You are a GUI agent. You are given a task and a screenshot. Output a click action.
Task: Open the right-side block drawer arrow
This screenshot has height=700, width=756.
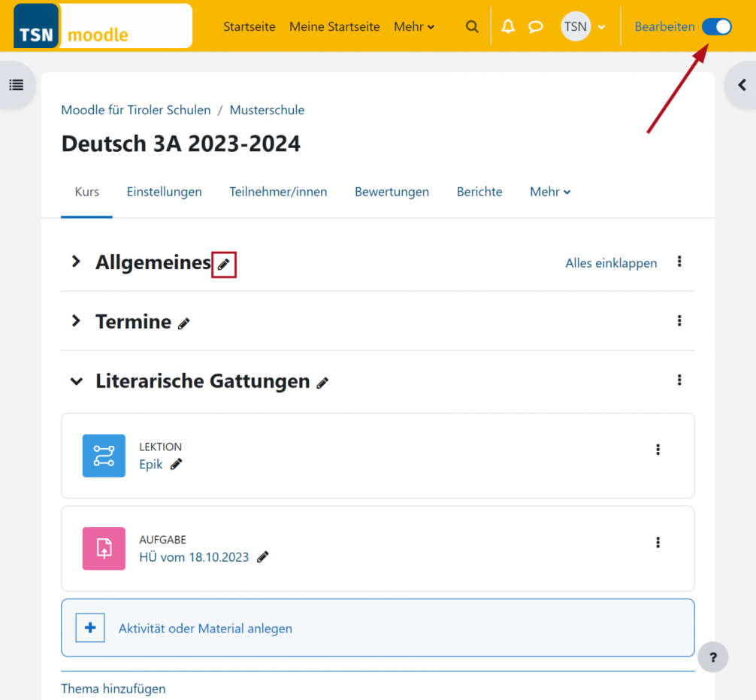tap(740, 85)
